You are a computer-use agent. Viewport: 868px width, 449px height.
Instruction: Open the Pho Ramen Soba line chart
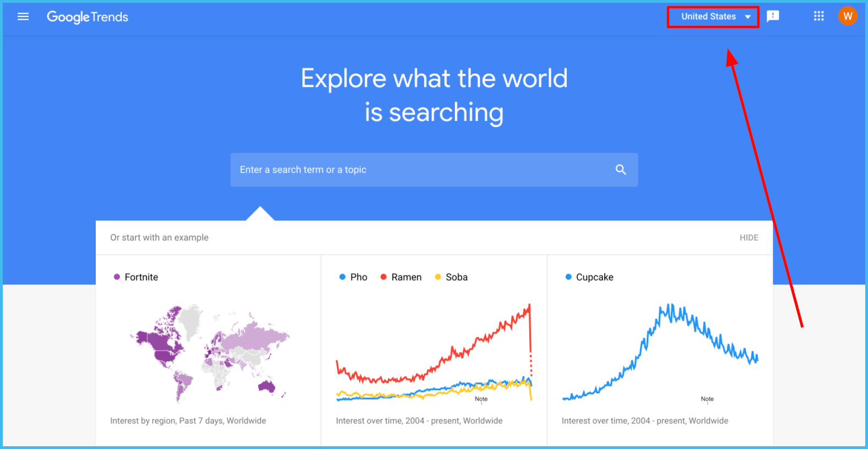point(434,352)
